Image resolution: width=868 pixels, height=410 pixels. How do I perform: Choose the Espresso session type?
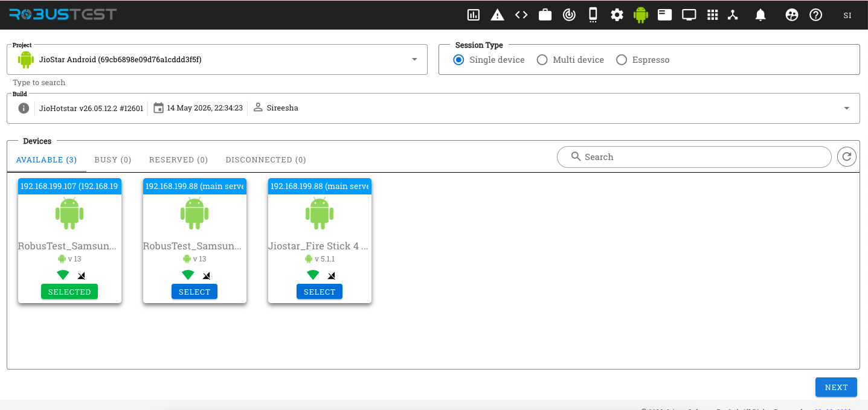click(643, 60)
